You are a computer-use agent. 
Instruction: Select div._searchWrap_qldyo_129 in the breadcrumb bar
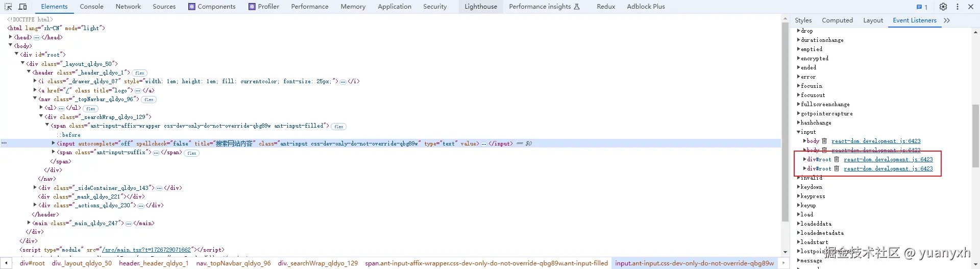click(x=318, y=263)
